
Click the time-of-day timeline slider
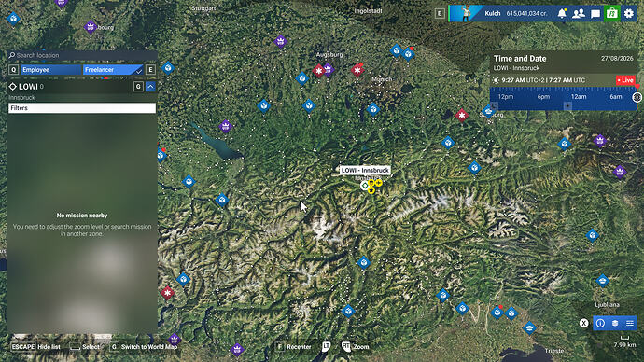coord(563,98)
